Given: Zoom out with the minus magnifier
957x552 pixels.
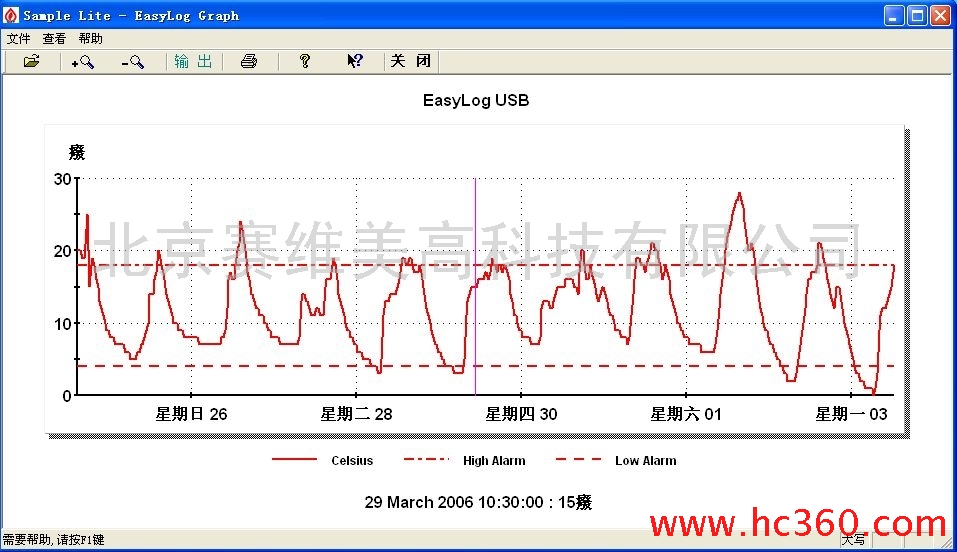Looking at the screenshot, I should (x=132, y=61).
